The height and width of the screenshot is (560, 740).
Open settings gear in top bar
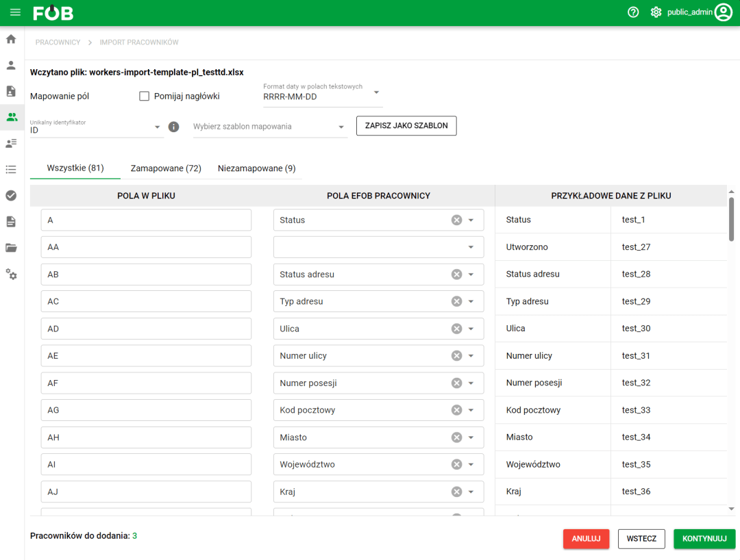coord(656,12)
